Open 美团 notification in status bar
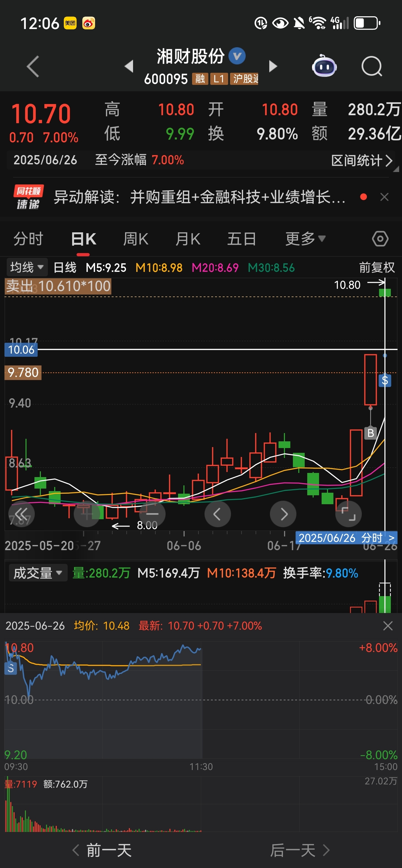The image size is (402, 868). pyautogui.click(x=70, y=23)
